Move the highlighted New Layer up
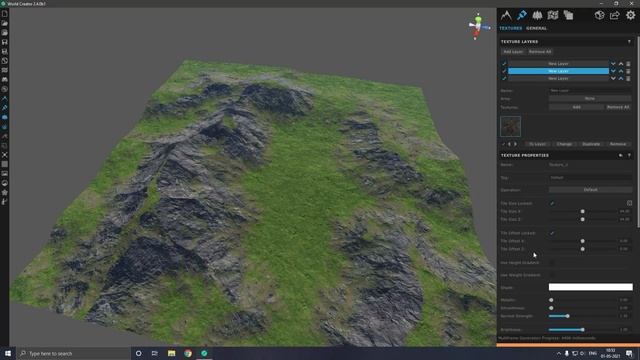This screenshot has height=360, width=640. coord(621,71)
